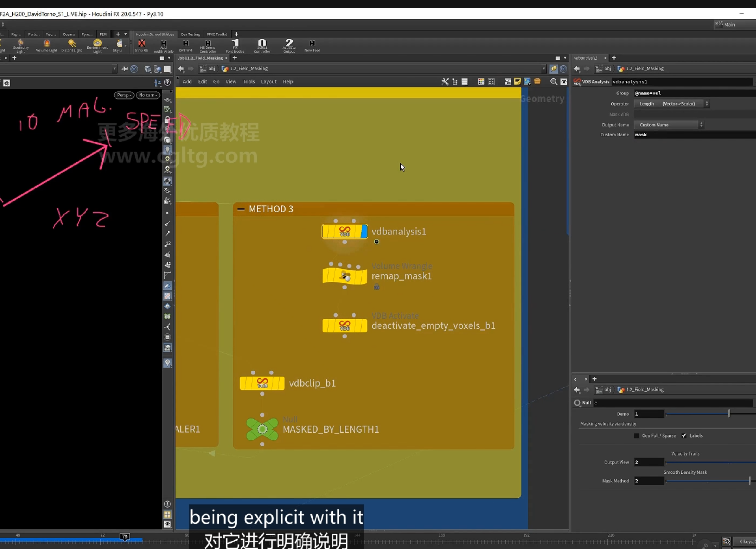The image size is (756, 549).
Task: Click the Environment Light shelf tool
Action: [x=97, y=46]
